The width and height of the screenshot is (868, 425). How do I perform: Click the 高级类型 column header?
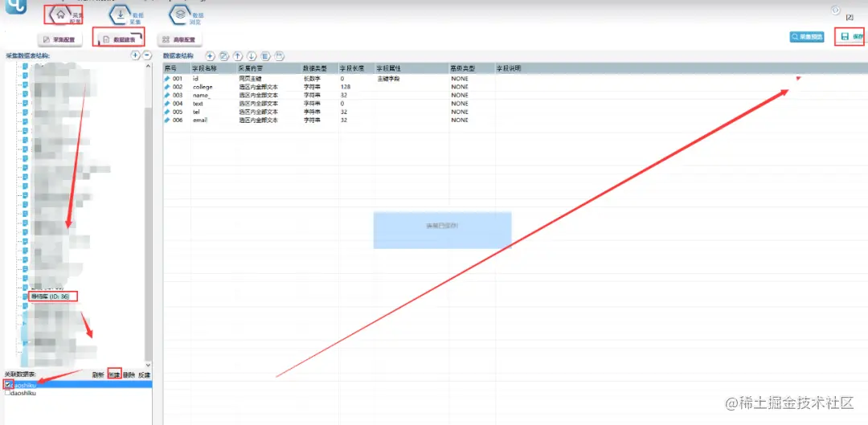(472, 68)
